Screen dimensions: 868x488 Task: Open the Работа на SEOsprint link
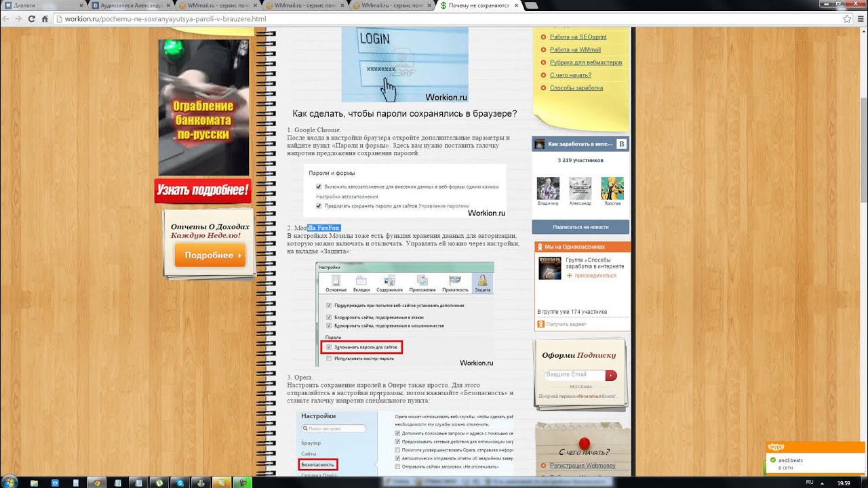click(578, 37)
